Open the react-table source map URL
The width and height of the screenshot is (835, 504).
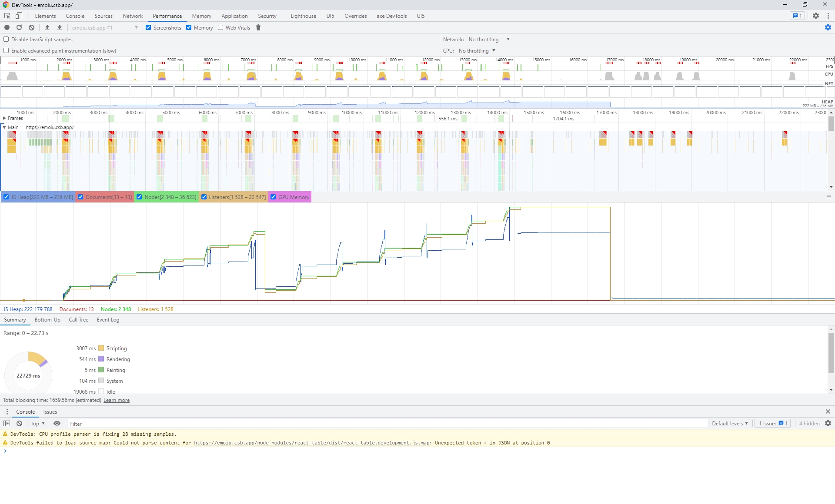(x=311, y=443)
